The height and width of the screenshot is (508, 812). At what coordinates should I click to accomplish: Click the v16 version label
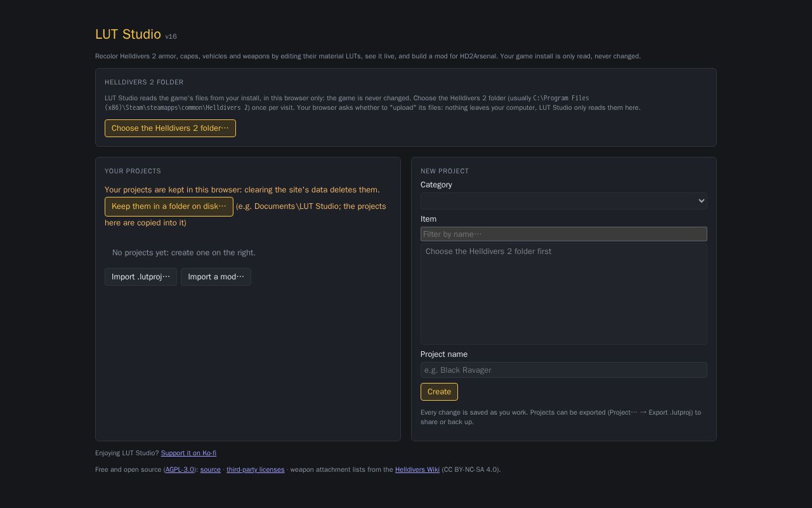(x=171, y=36)
